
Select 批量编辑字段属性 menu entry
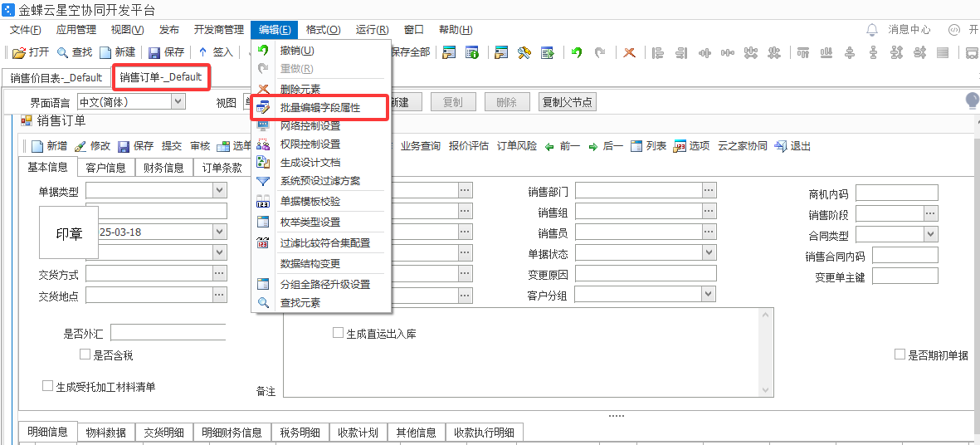point(319,108)
